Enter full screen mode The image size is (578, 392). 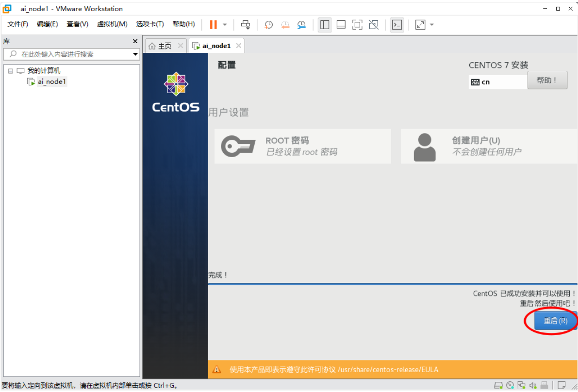pyautogui.click(x=357, y=24)
